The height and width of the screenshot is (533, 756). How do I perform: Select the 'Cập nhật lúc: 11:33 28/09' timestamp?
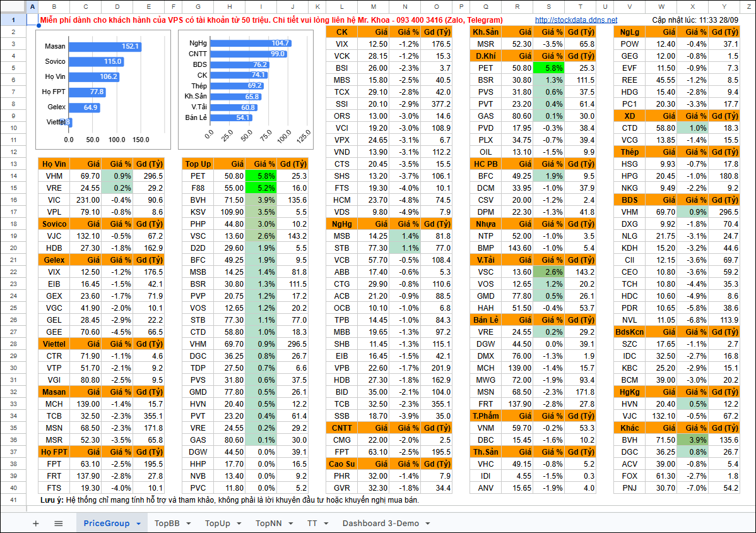695,20
